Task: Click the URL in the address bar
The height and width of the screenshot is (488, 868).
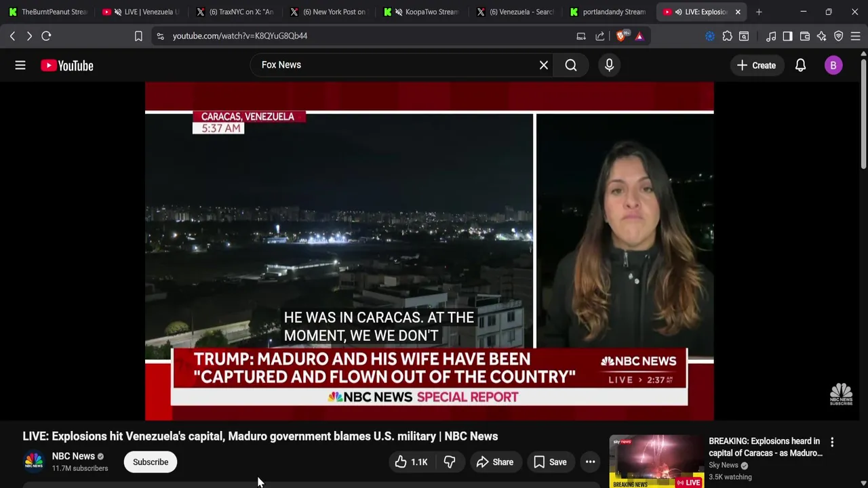Action: [x=240, y=36]
